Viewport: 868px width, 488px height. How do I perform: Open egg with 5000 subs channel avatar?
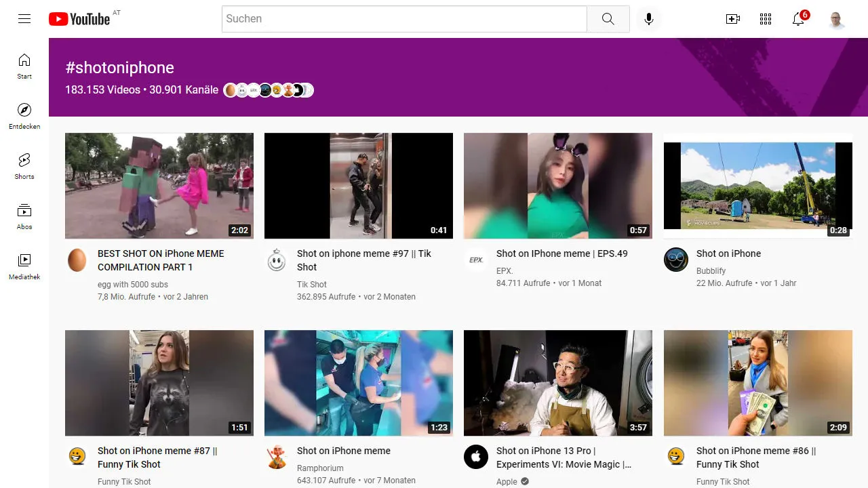click(x=77, y=260)
